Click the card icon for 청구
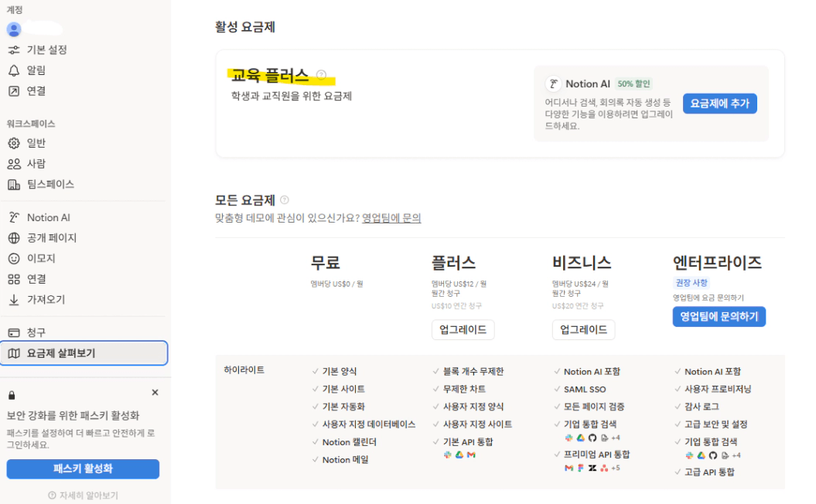The image size is (816, 504). point(14,332)
